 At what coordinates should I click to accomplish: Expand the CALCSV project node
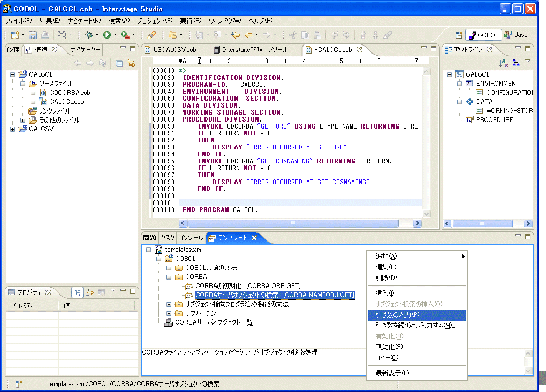pos(12,129)
